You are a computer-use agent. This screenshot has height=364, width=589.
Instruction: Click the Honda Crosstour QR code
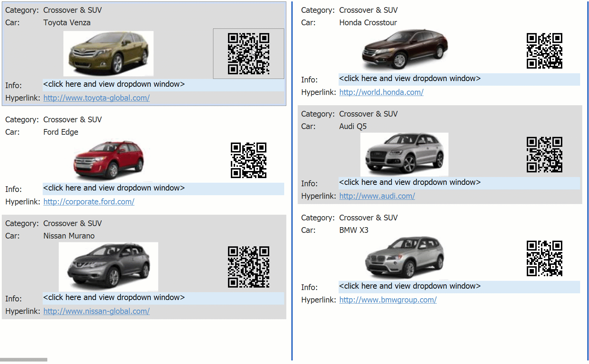pyautogui.click(x=545, y=51)
